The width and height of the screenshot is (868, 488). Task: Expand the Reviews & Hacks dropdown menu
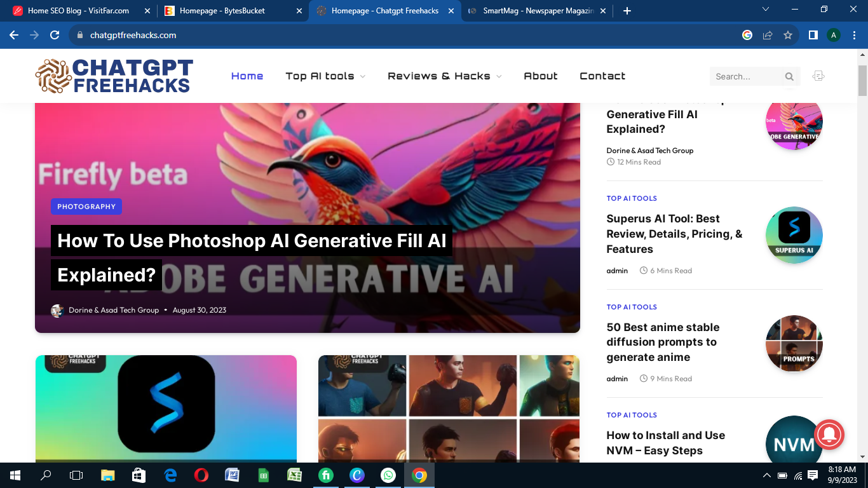tap(444, 76)
